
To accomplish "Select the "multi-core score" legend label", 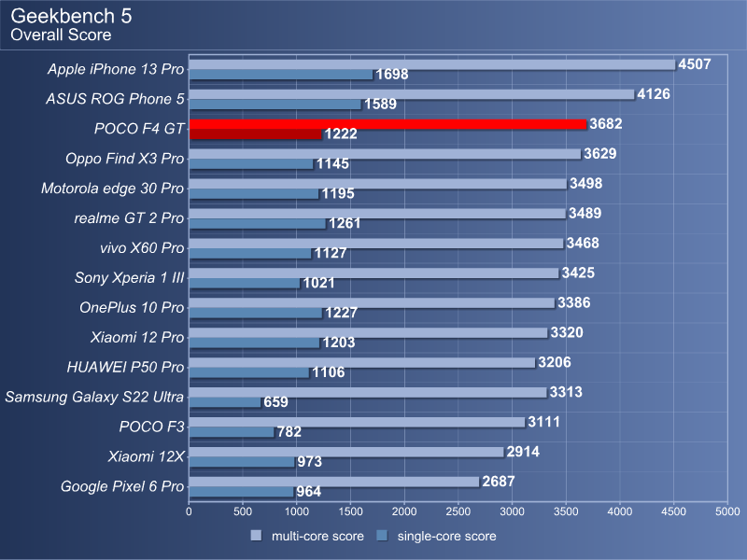I will point(317,536).
